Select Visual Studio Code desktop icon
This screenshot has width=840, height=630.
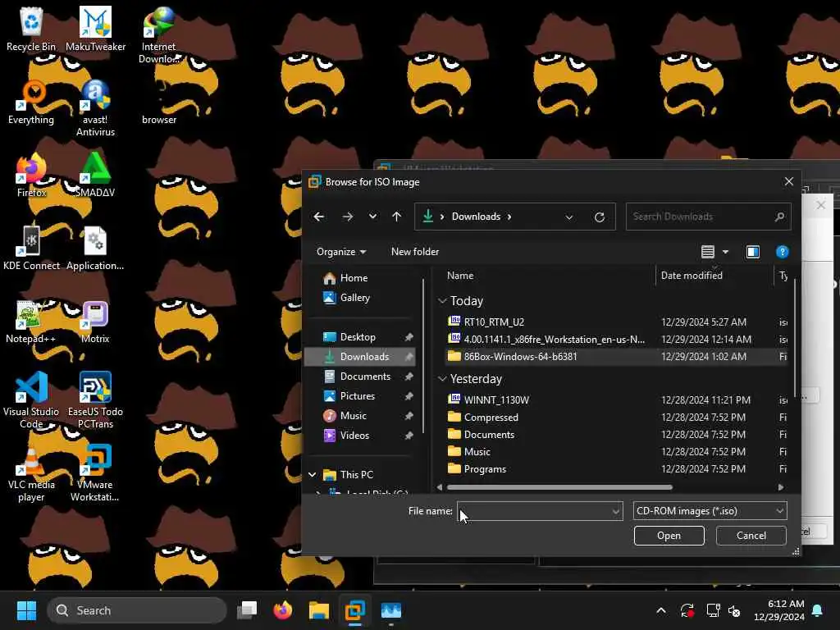(x=31, y=399)
